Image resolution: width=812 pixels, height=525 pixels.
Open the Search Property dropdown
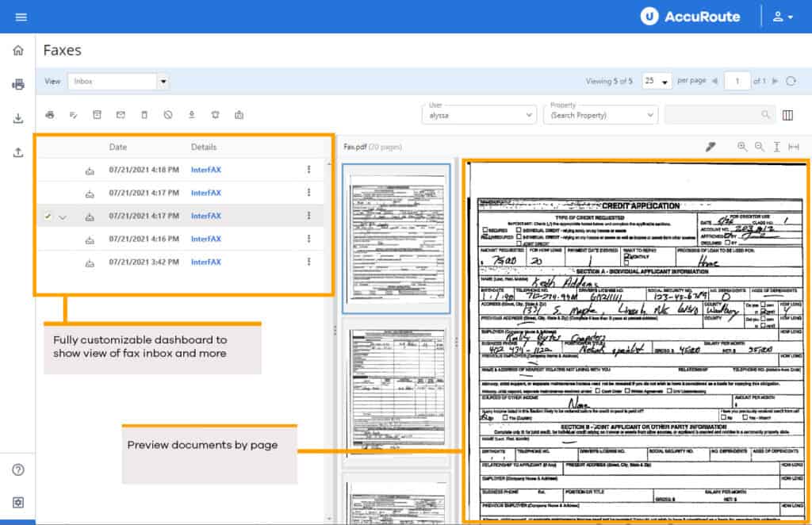(649, 115)
